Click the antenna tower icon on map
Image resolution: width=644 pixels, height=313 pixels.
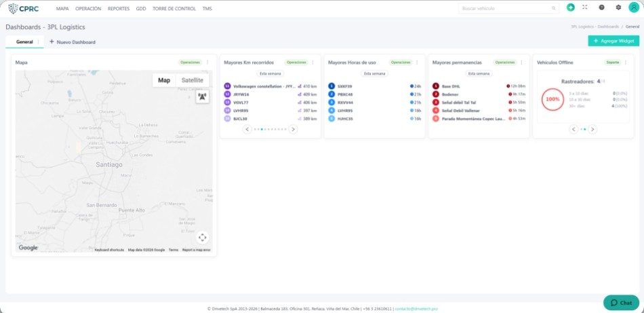202,96
